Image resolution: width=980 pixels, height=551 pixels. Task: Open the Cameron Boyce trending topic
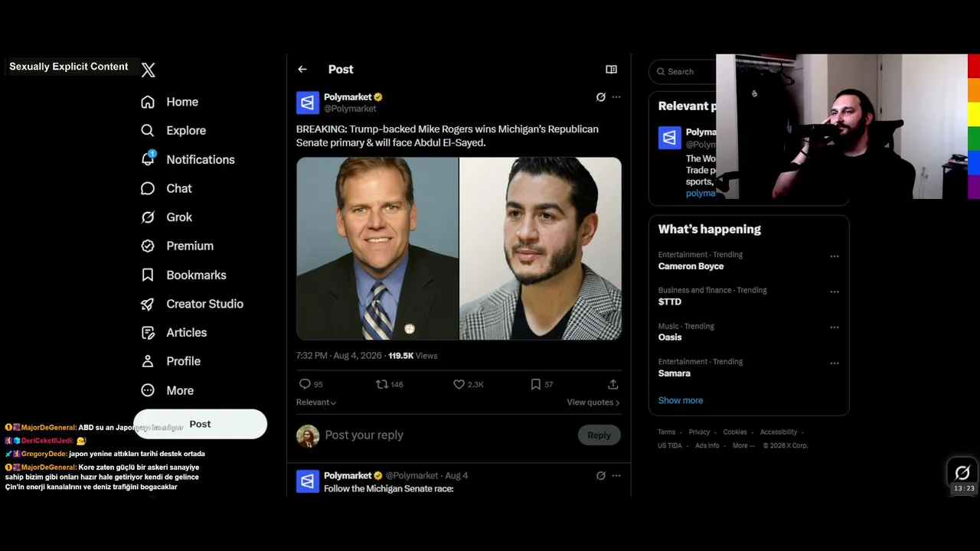tap(691, 266)
